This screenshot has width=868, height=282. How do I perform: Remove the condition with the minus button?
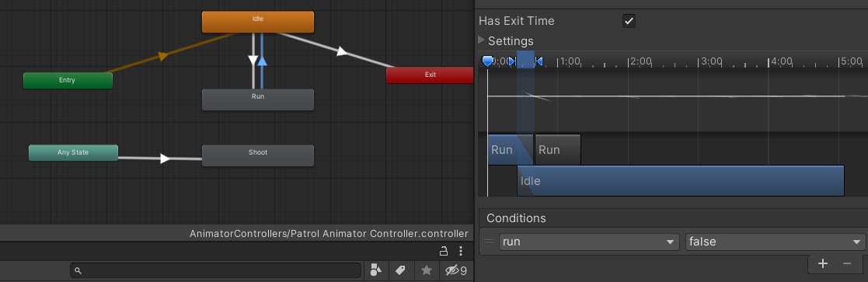[846, 264]
